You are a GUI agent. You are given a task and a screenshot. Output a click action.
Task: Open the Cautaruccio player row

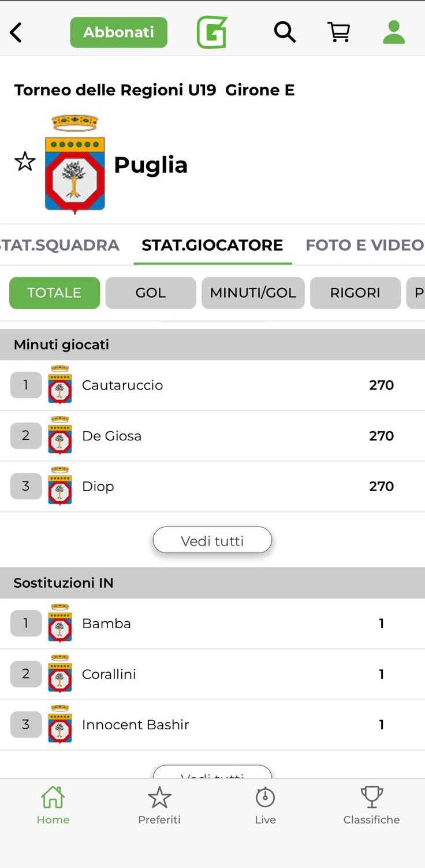tap(212, 385)
